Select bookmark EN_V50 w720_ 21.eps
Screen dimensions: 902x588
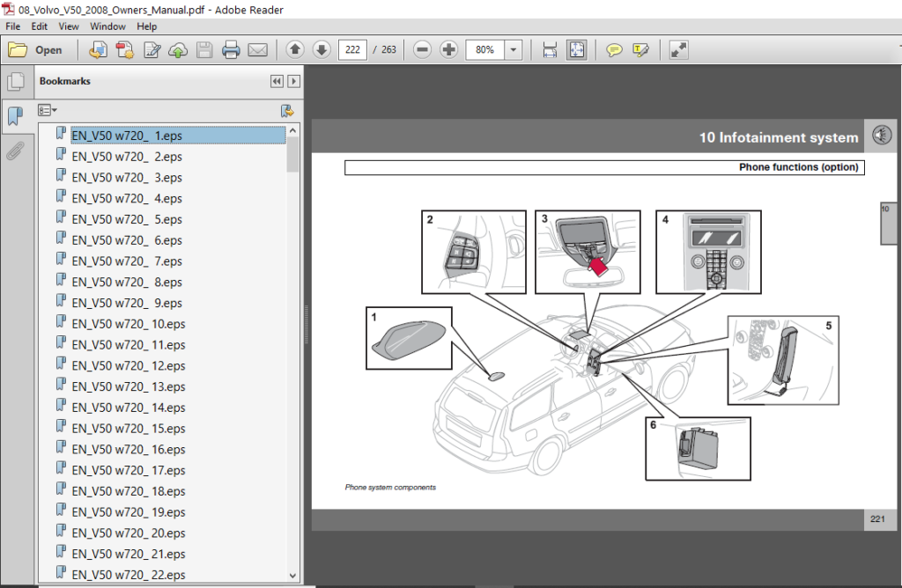(x=129, y=554)
